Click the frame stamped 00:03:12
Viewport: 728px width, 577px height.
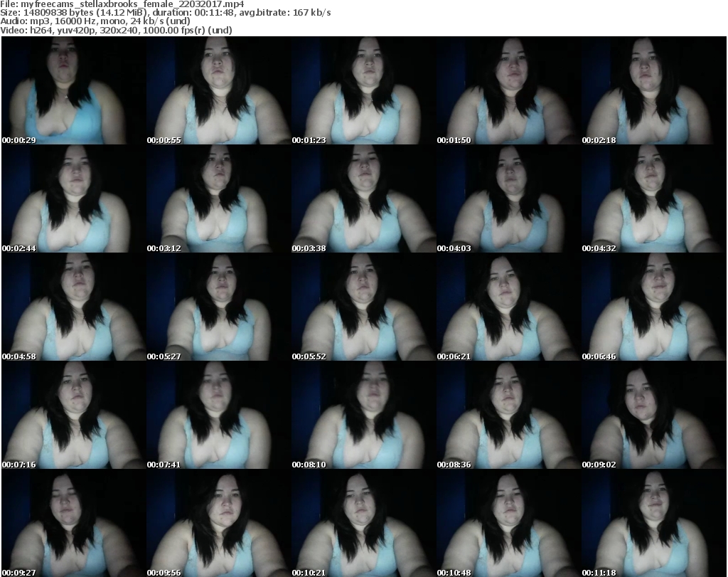(218, 198)
